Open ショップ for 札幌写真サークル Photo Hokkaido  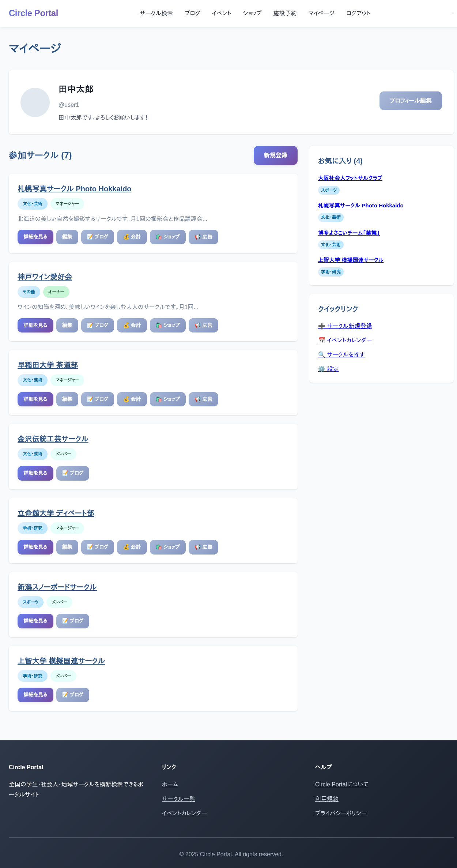(x=168, y=237)
